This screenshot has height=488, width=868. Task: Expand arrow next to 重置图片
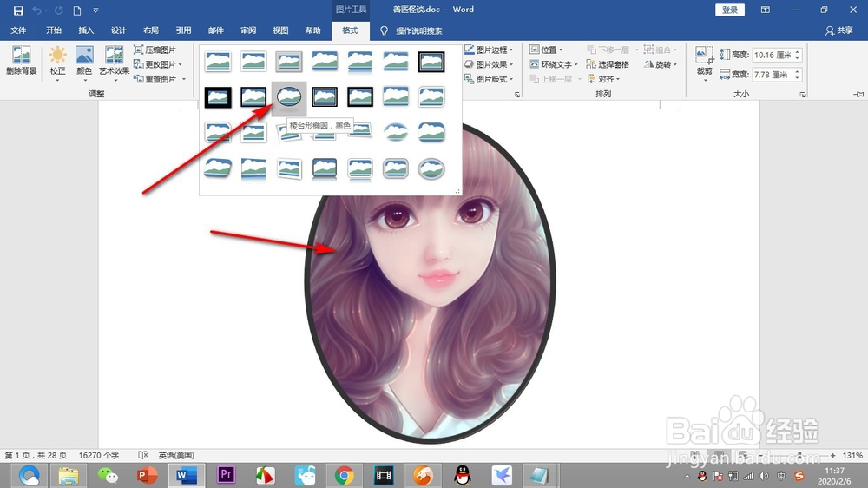[x=184, y=79]
